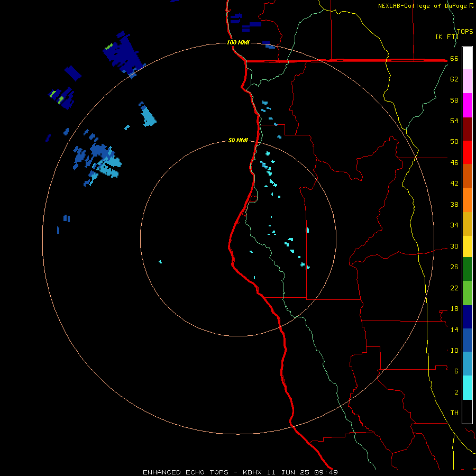Viewport: 476px width, 476px height.
Task: Click the light pink legend swatch
Action: (467, 81)
